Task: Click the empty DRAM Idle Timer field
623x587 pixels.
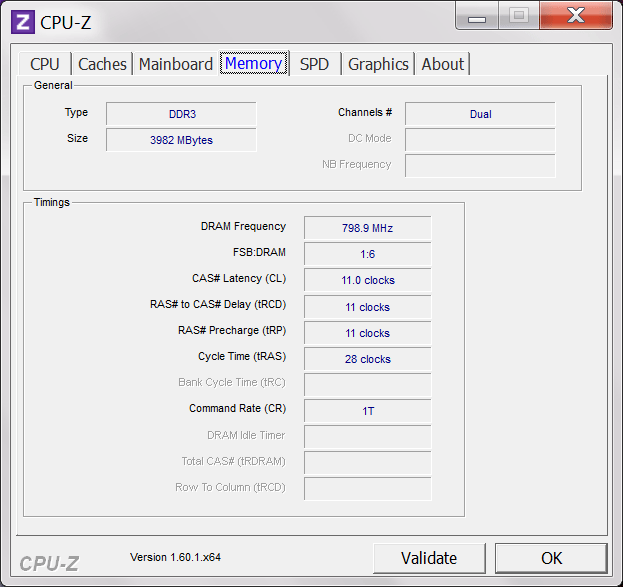Action: click(x=368, y=437)
